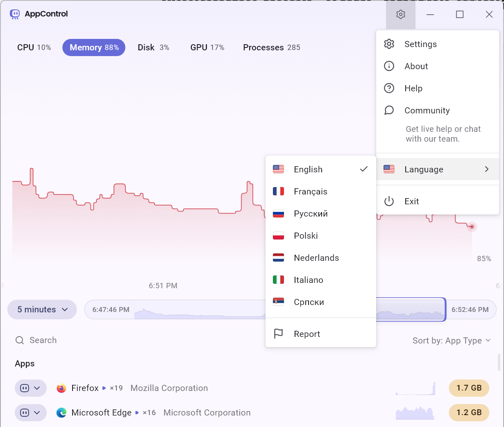Click the Exit power icon
This screenshot has width=504, height=427.
click(x=389, y=201)
